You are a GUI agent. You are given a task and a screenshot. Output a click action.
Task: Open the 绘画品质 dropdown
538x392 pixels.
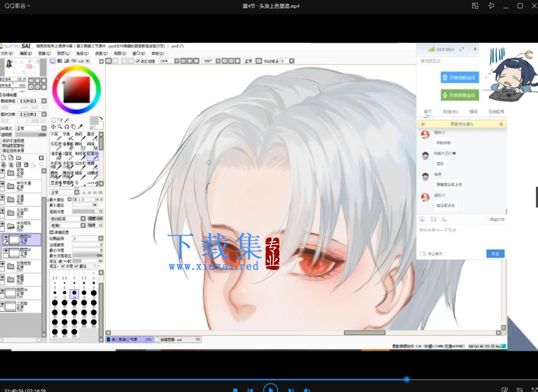100,238
